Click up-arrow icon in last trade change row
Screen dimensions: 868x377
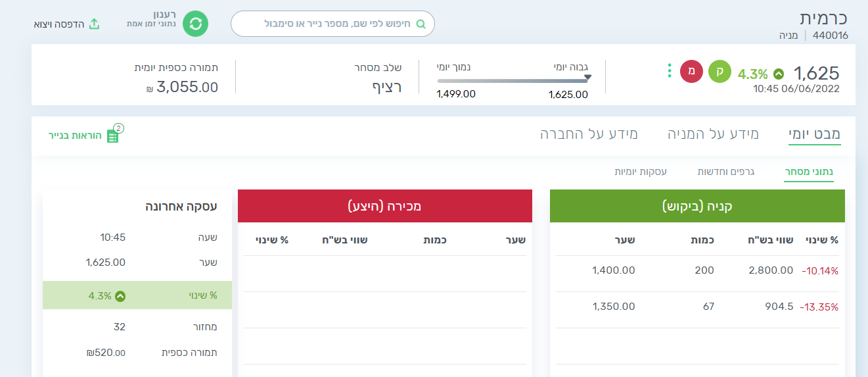point(120,296)
